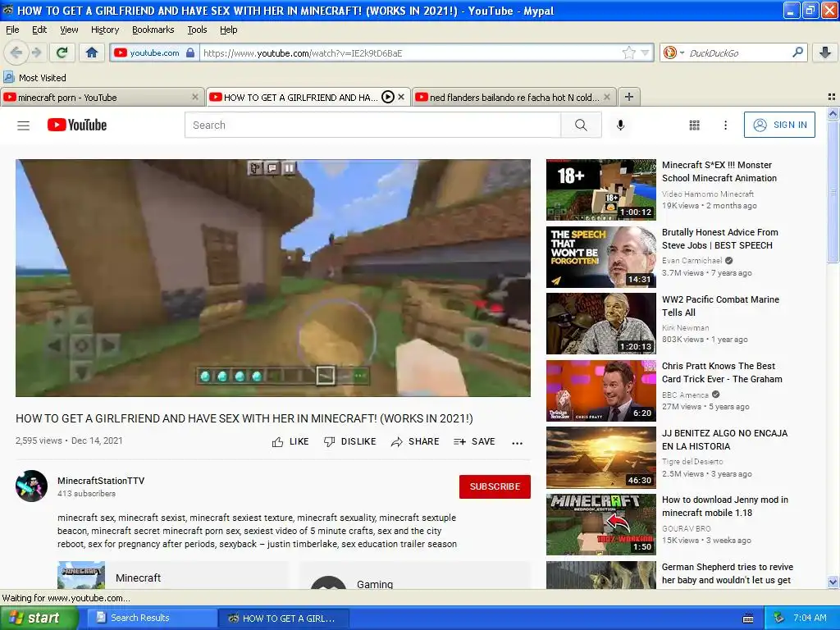Click the vertical scrollbar thumb
The height and width of the screenshot is (630, 840).
pos(833,191)
